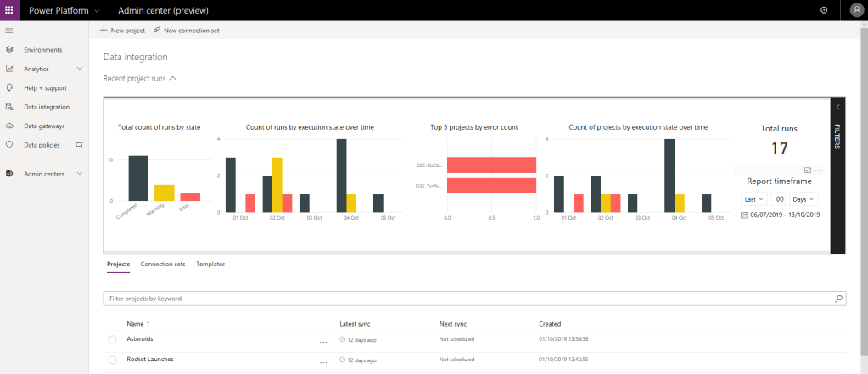Open Data policies in the sidebar
The height and width of the screenshot is (374, 868).
pyautogui.click(x=42, y=145)
